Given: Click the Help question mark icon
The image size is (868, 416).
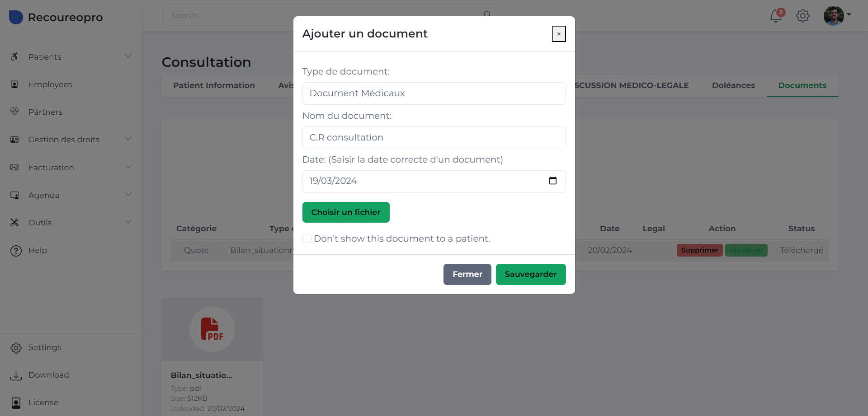Looking at the screenshot, I should tap(16, 251).
